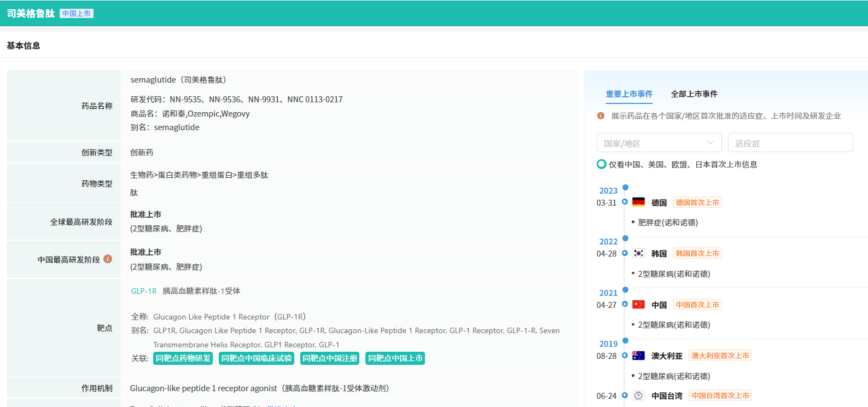Click the 适应症 input field
This screenshot has width=868, height=407.
(x=790, y=143)
